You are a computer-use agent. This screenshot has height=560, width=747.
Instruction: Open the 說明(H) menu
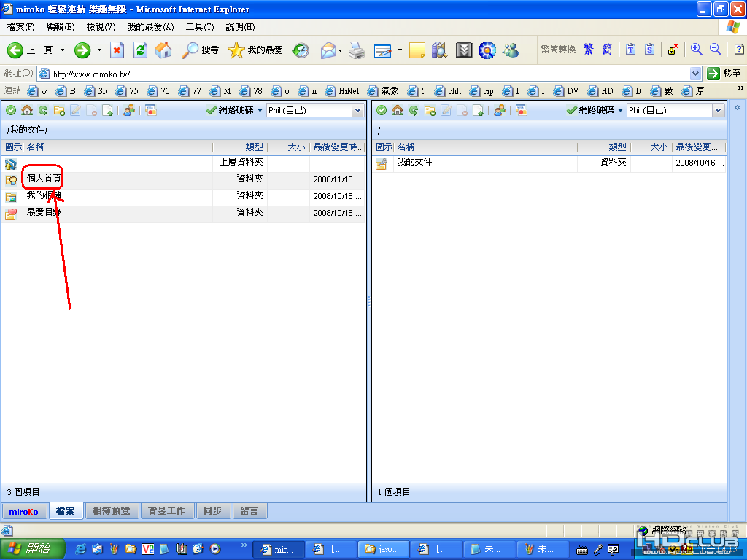240,27
